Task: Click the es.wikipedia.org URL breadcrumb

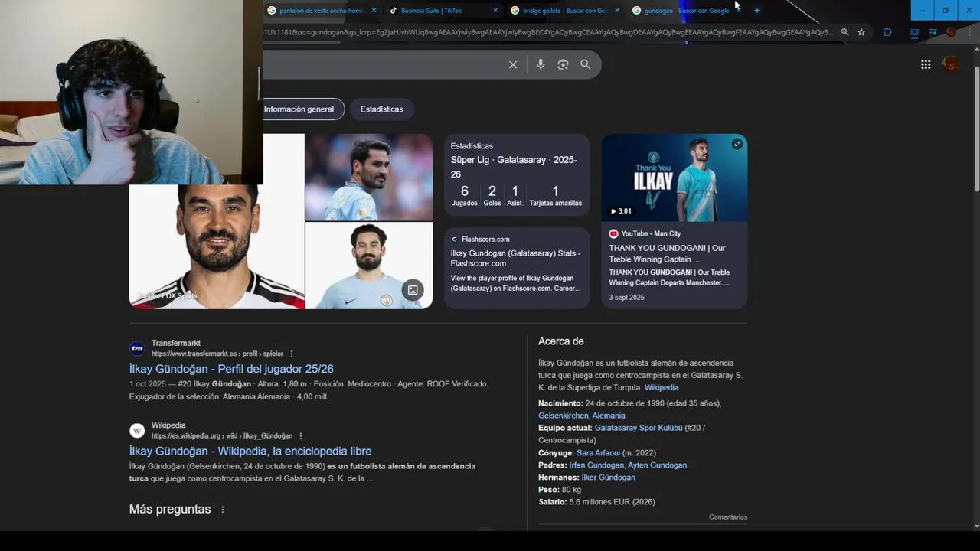Action: [222, 436]
